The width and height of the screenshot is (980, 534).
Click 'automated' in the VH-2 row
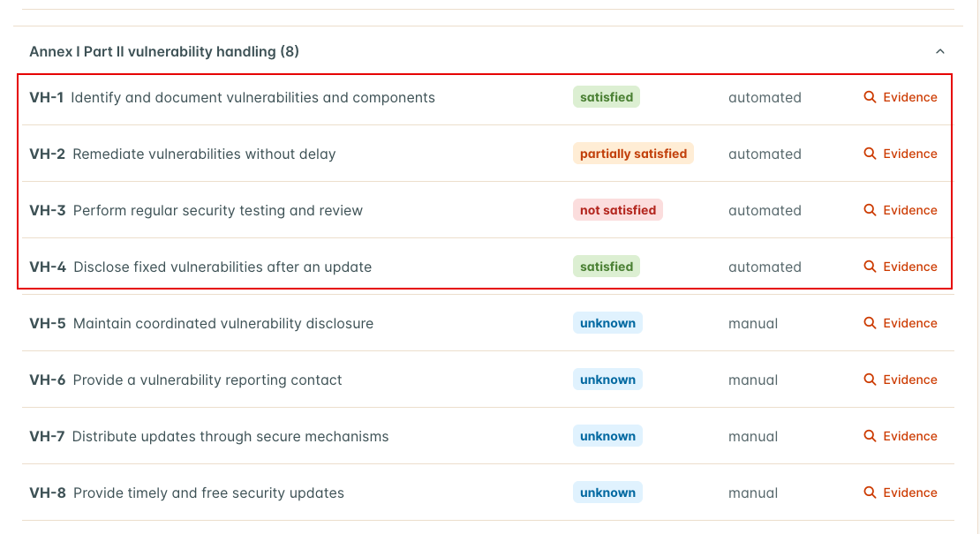tap(765, 154)
